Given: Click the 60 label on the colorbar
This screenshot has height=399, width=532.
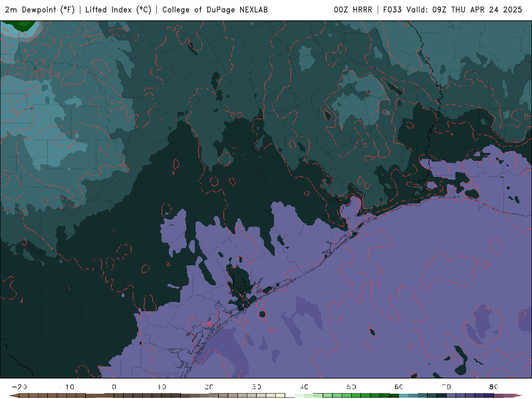Looking at the screenshot, I should (399, 387).
